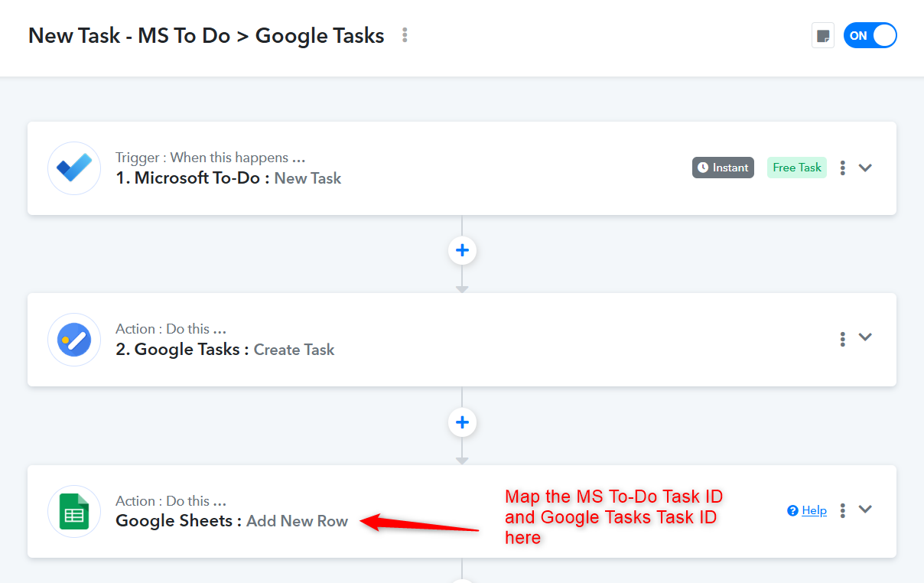Open three-dot menu next to workflow title
This screenshot has width=924, height=583.
click(x=405, y=35)
